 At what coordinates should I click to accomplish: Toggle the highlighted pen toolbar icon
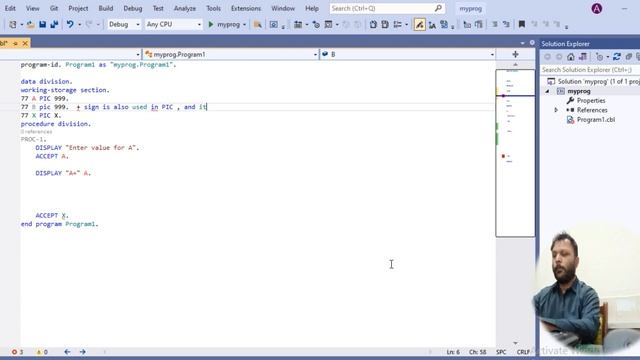pos(419,24)
